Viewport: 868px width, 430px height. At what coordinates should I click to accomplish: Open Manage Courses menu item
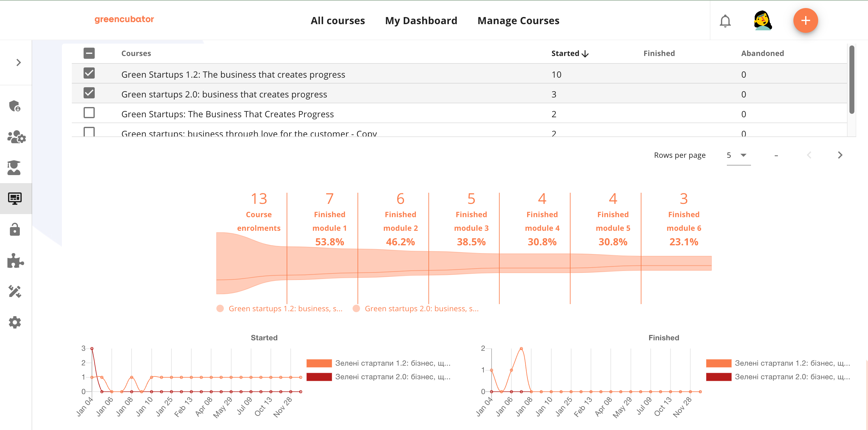click(x=519, y=20)
